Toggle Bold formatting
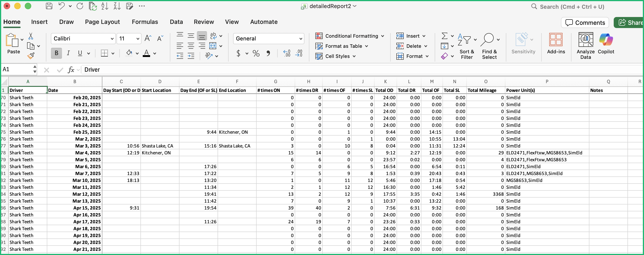 coord(56,53)
